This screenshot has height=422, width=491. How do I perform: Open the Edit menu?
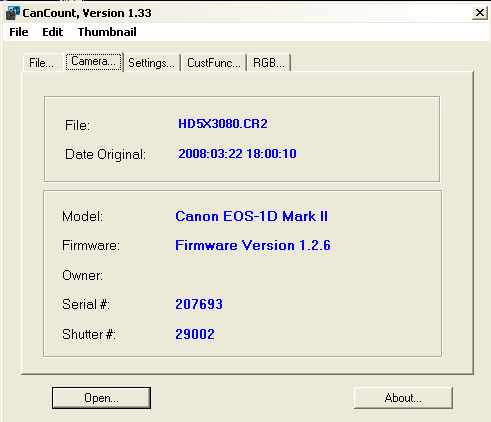click(x=53, y=32)
